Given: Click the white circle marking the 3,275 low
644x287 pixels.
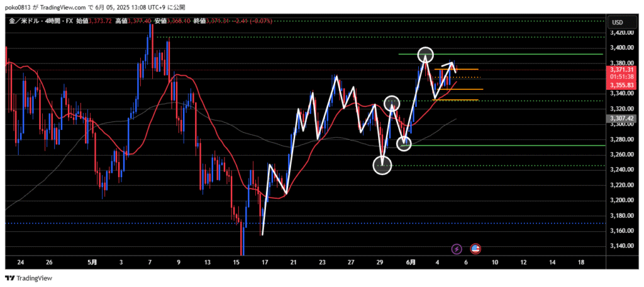Looking at the screenshot, I should tap(404, 144).
